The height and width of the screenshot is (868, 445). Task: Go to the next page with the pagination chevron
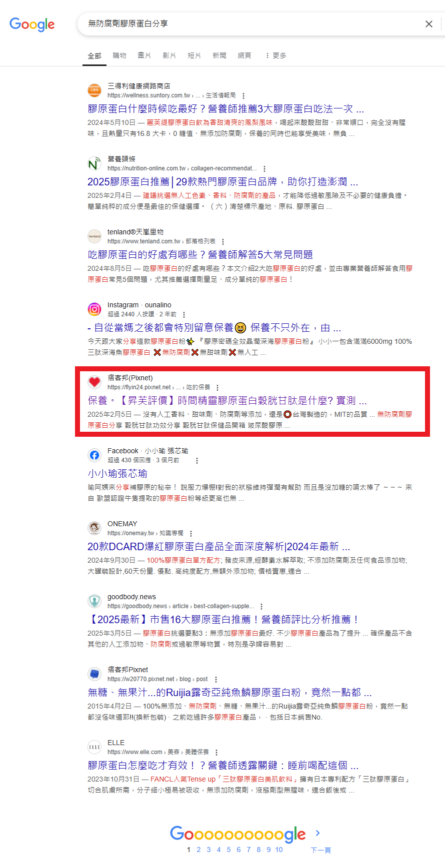(x=317, y=833)
